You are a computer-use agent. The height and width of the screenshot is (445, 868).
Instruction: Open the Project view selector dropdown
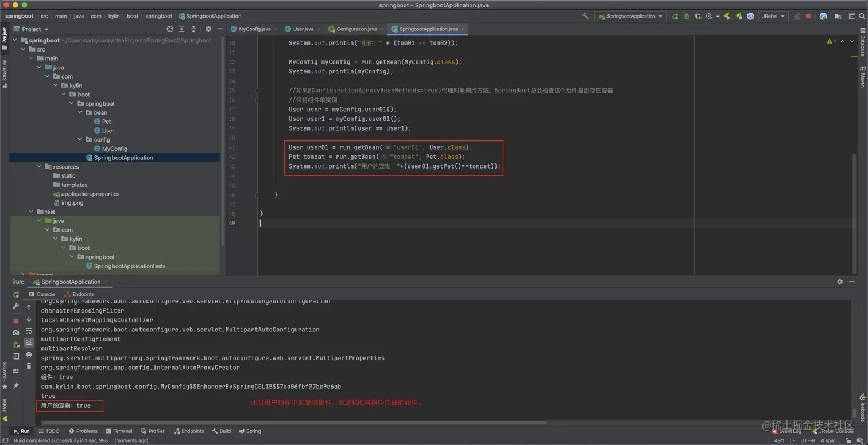coord(32,29)
